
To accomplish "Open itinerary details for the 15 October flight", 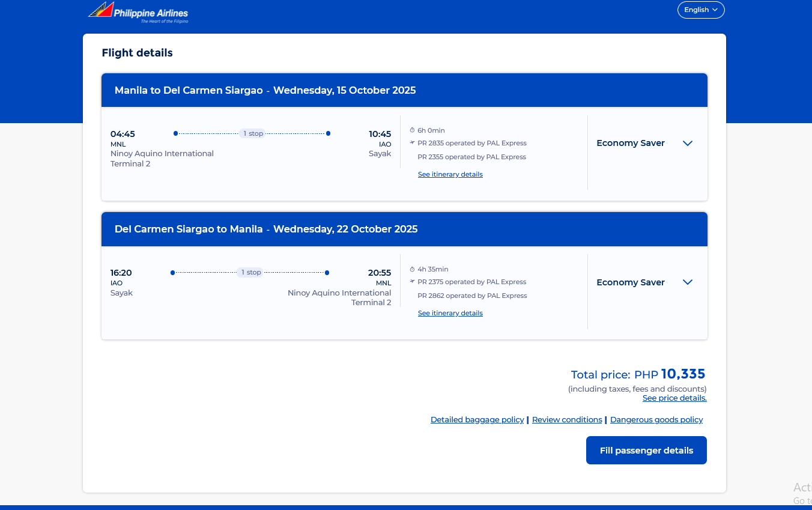I will click(450, 174).
